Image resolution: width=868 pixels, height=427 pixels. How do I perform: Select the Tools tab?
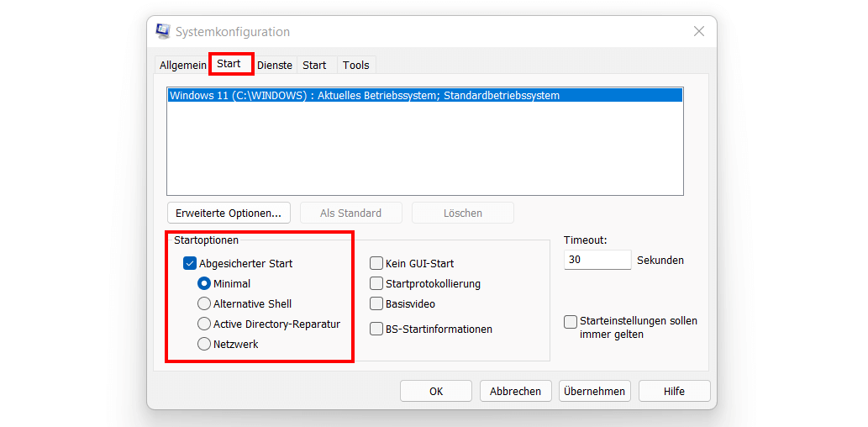(x=356, y=66)
